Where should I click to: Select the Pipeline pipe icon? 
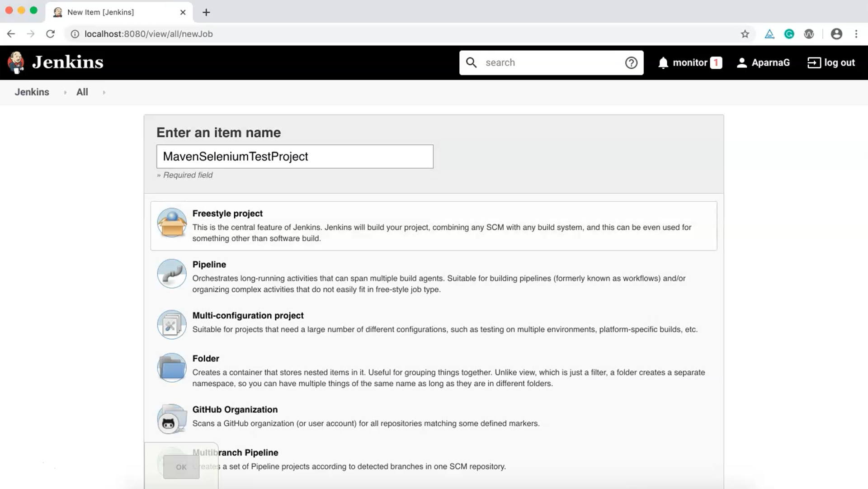click(172, 274)
